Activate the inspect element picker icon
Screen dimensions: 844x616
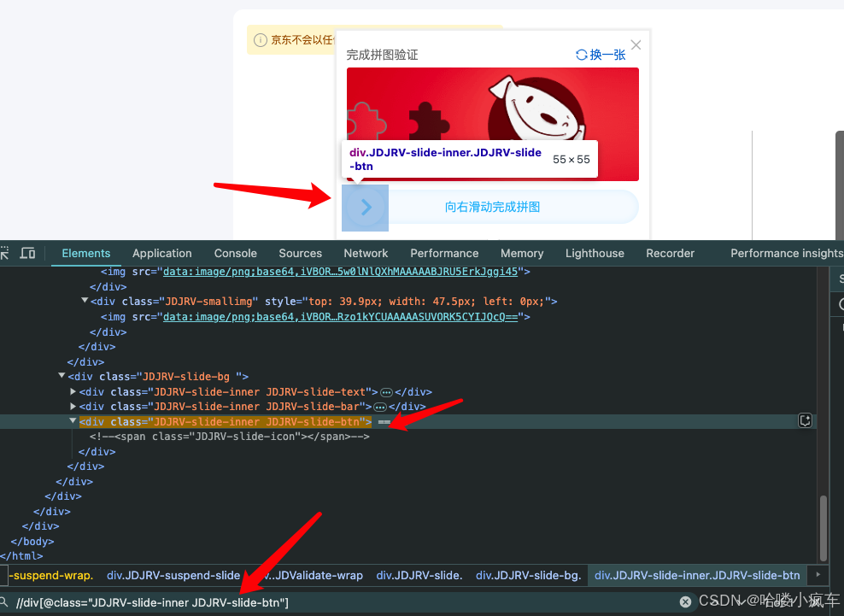(4, 253)
